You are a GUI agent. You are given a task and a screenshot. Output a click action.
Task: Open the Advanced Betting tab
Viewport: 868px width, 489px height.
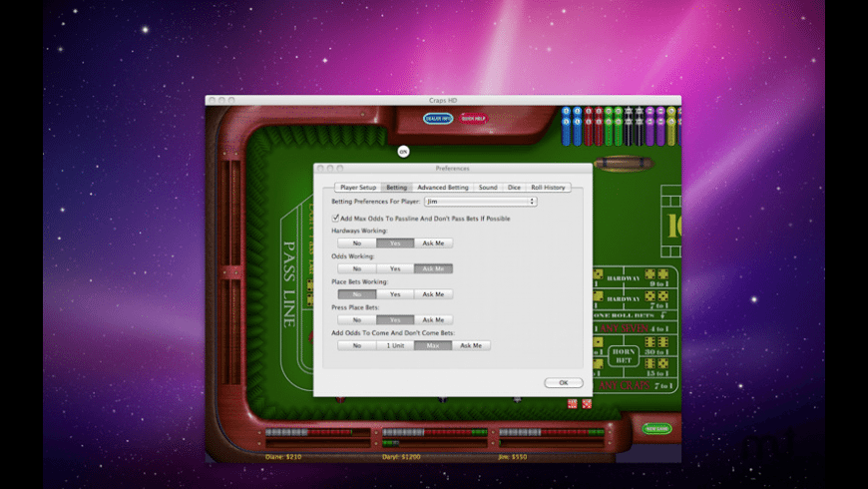click(x=442, y=188)
